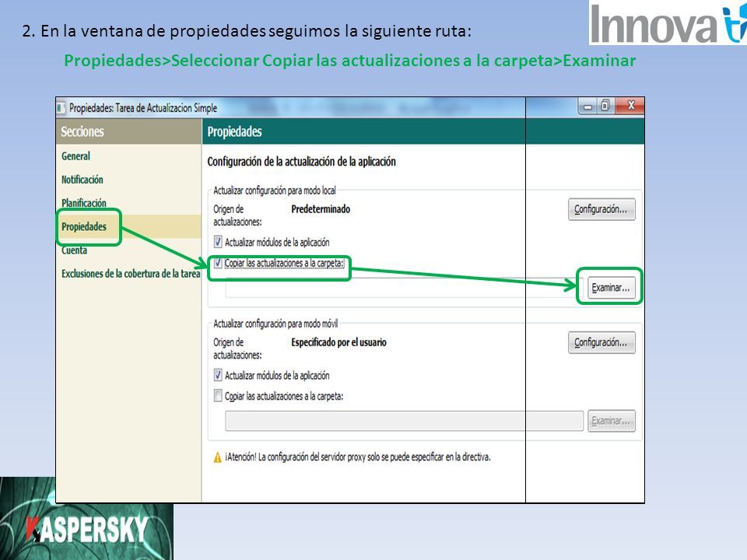Check Copiar las actualizaciones a la carpeta in modo móvil
This screenshot has height=560, width=747.
218,396
